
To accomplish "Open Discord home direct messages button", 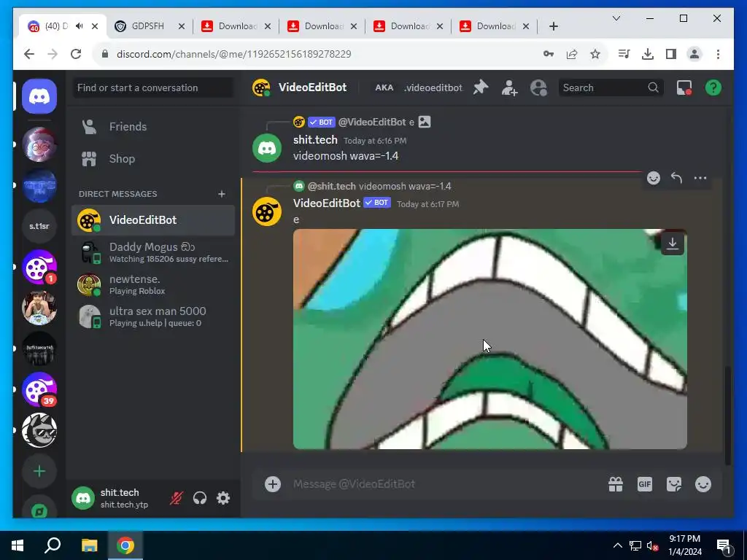I will 39,97.
